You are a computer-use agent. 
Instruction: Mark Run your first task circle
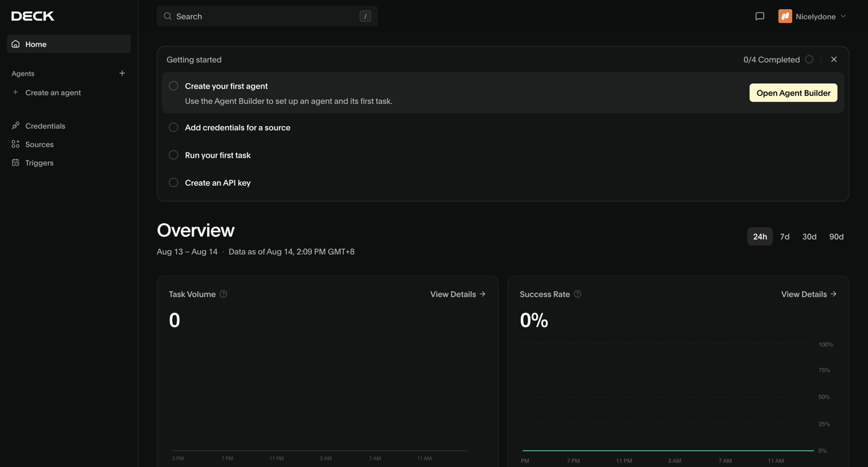pyautogui.click(x=173, y=155)
